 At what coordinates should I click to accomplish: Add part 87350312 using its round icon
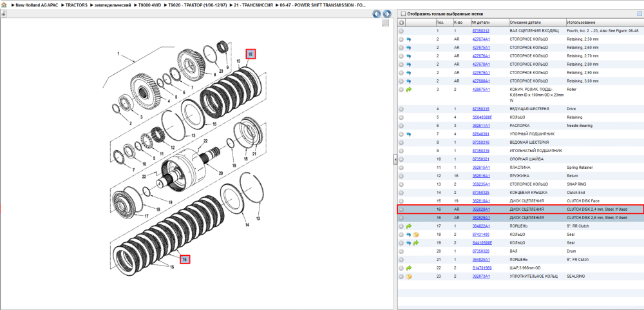click(401, 31)
